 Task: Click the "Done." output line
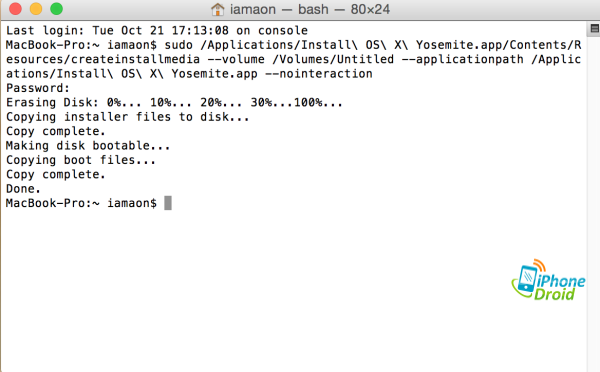pos(23,189)
